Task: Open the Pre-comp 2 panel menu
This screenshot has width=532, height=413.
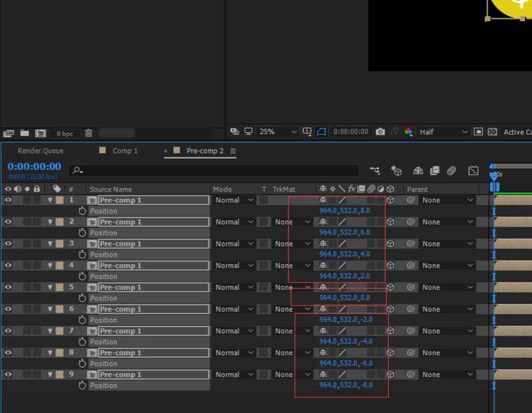Action: 233,151
